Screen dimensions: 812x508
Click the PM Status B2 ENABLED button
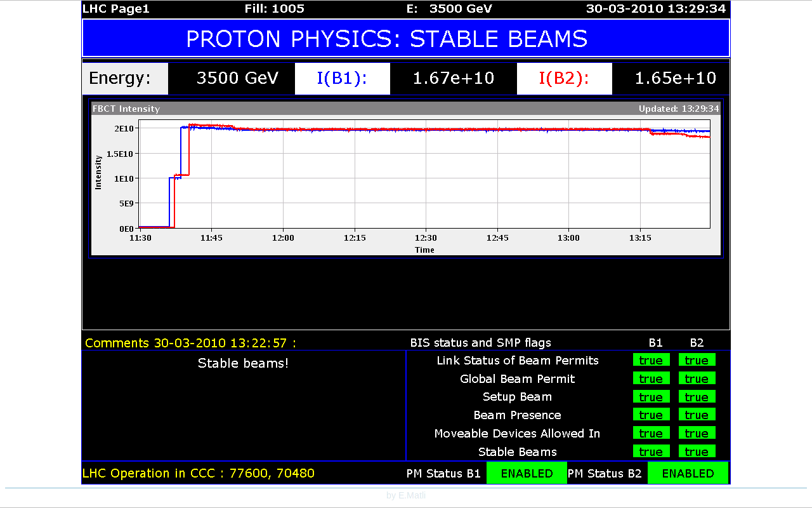(688, 473)
